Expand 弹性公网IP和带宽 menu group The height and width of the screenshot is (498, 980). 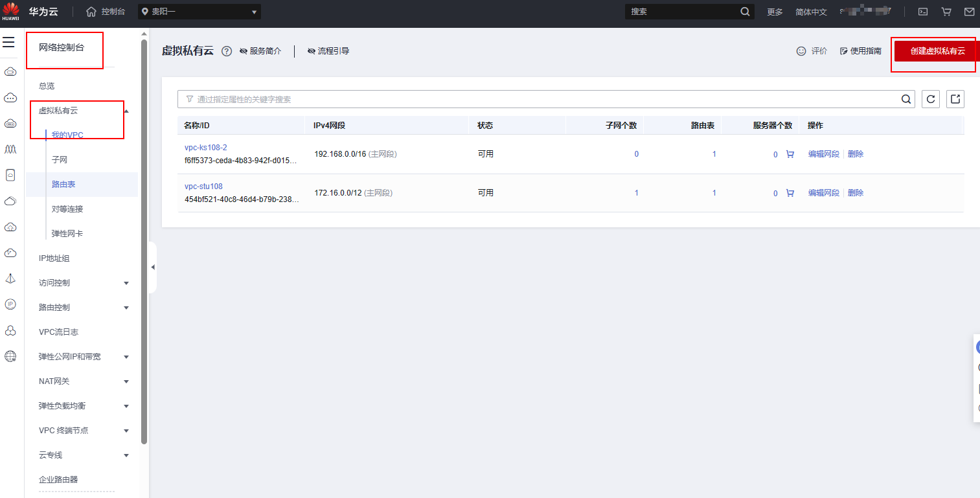point(126,357)
